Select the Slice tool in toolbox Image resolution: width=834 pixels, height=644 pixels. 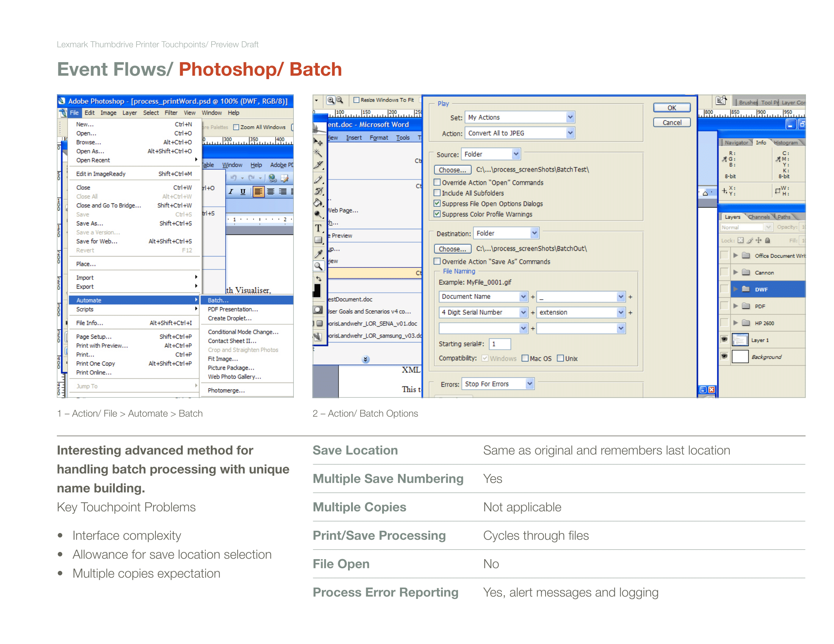[318, 165]
